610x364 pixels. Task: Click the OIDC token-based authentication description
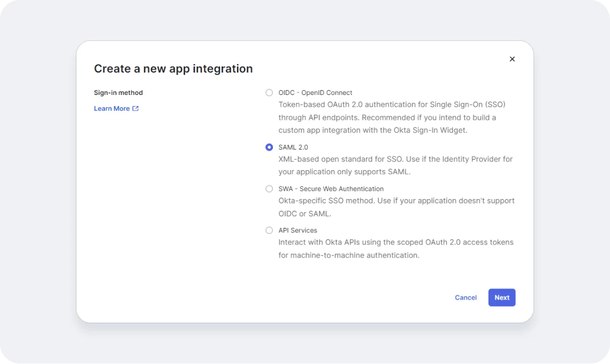tap(391, 117)
